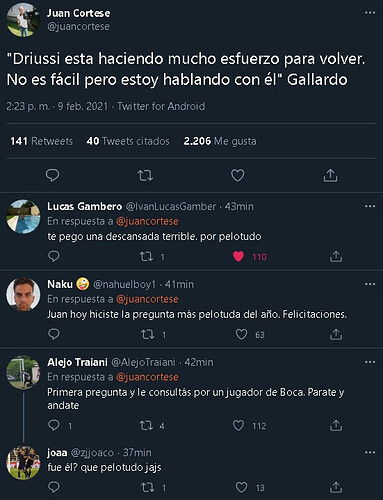This screenshot has height=500, width=383.
Task: Like Juan Cortese's main tweet
Action: click(238, 175)
